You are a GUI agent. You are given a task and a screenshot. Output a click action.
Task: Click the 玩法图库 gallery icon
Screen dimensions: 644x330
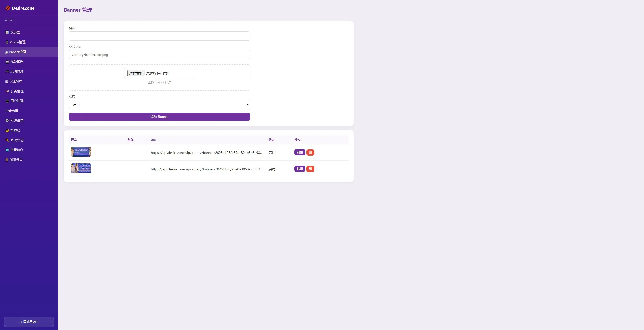click(x=7, y=81)
